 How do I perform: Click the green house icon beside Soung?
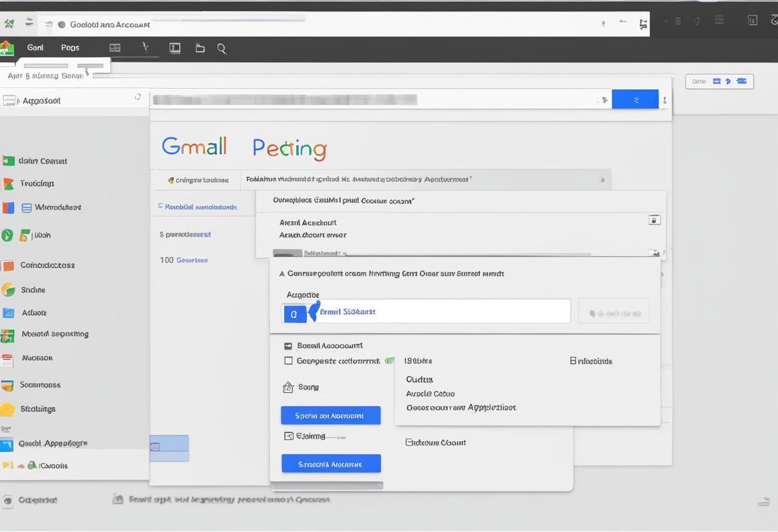point(288,387)
